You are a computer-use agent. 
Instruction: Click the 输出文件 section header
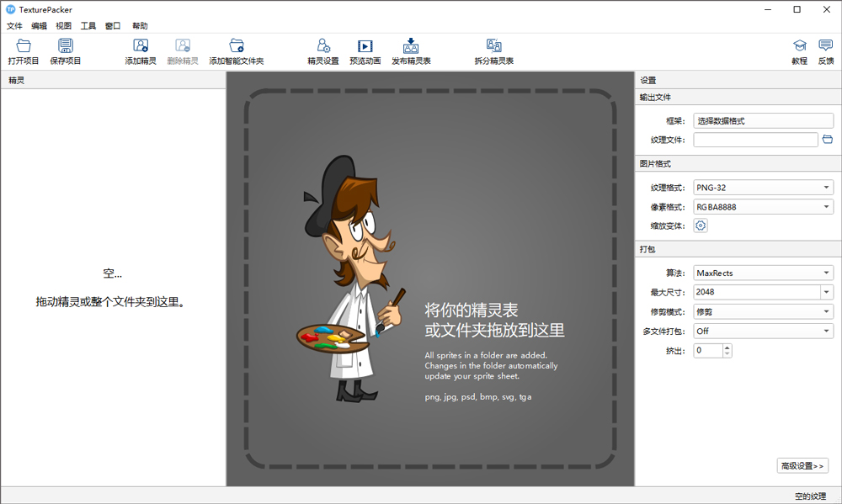pos(738,97)
